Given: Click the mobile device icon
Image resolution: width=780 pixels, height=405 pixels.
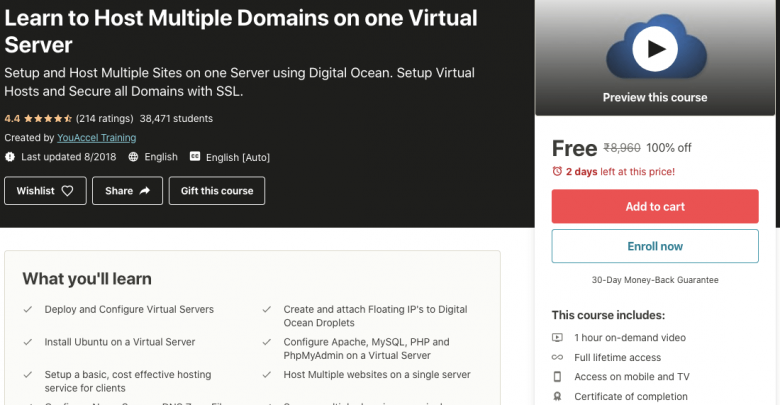Looking at the screenshot, I should click(557, 377).
